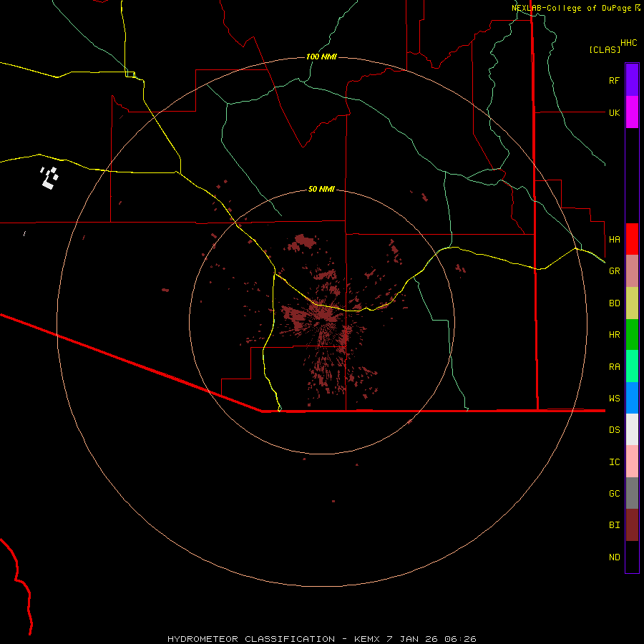Click the white pixel cluster on the map
Screen dimensions: 644x644
point(49,178)
